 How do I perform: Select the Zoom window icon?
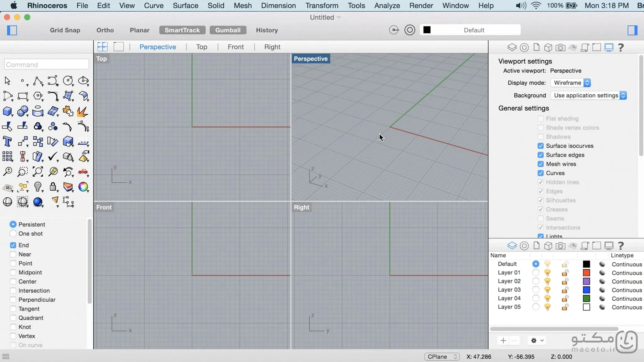click(23, 171)
